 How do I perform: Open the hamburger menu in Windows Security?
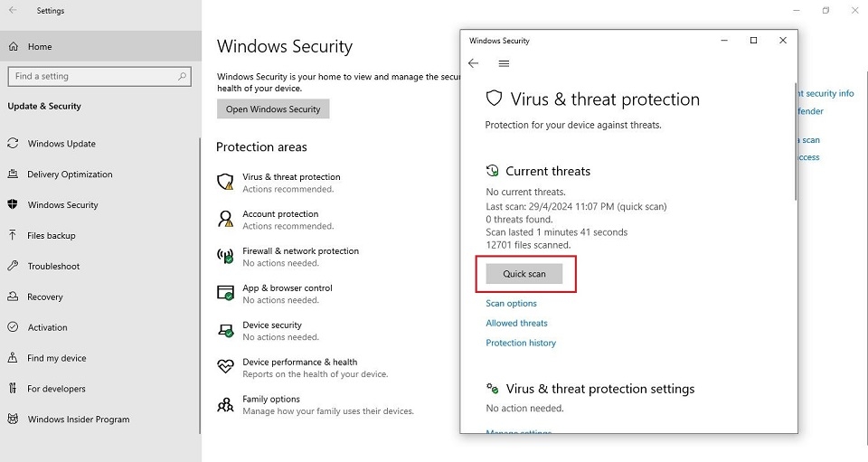[x=504, y=63]
